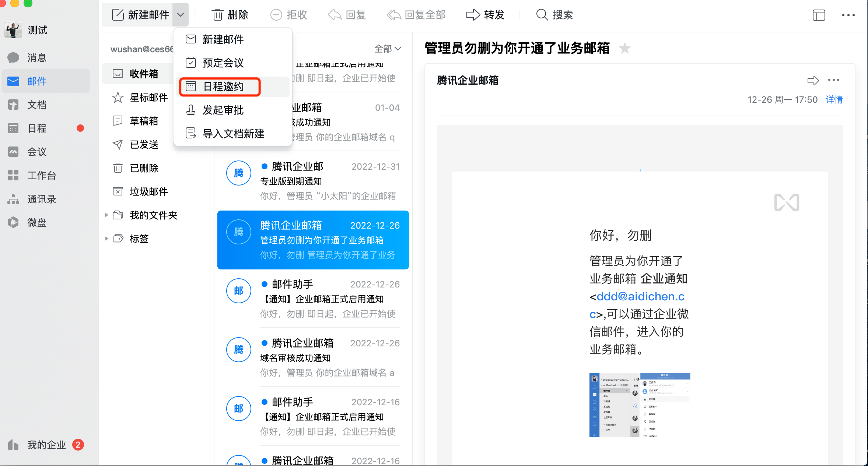The image size is (868, 466).
Task: Click the red notification dot beside 日程
Action: tap(80, 128)
